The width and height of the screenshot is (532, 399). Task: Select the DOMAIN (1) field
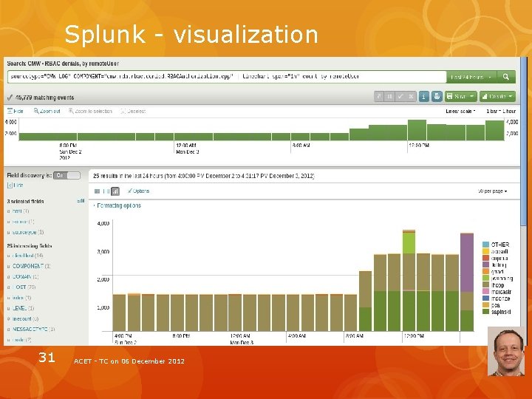click(x=25, y=276)
